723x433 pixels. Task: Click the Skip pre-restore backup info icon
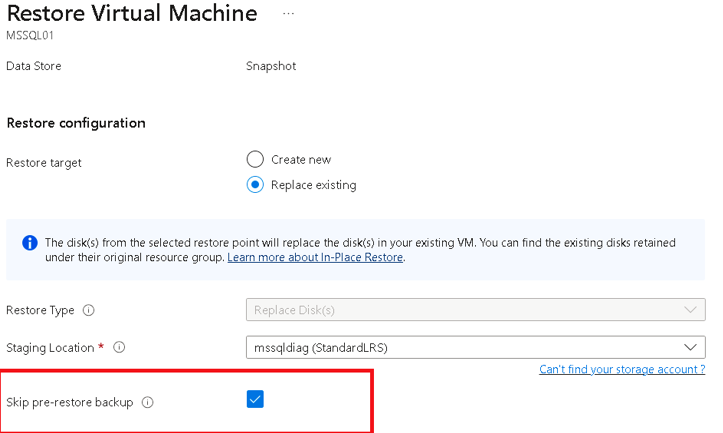147,402
